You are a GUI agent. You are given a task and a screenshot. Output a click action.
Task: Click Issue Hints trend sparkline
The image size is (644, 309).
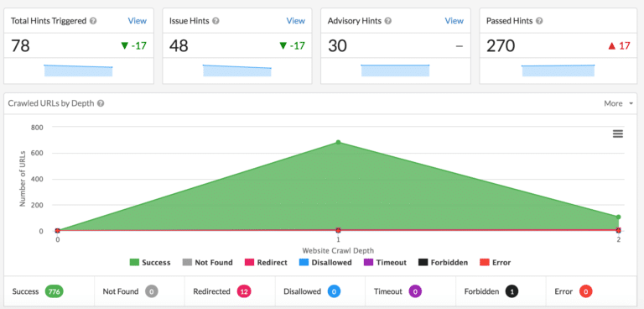pos(237,71)
